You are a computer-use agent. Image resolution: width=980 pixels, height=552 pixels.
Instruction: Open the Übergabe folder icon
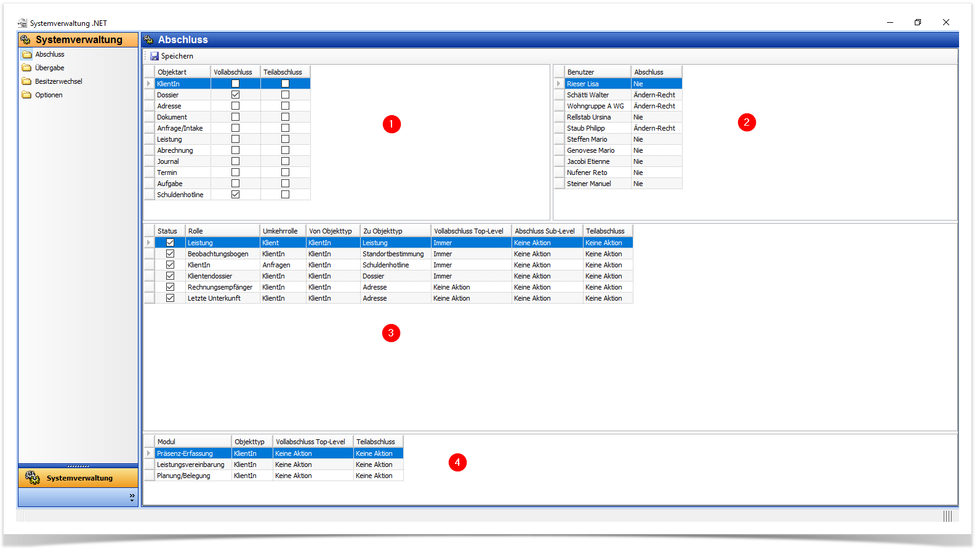tap(26, 68)
